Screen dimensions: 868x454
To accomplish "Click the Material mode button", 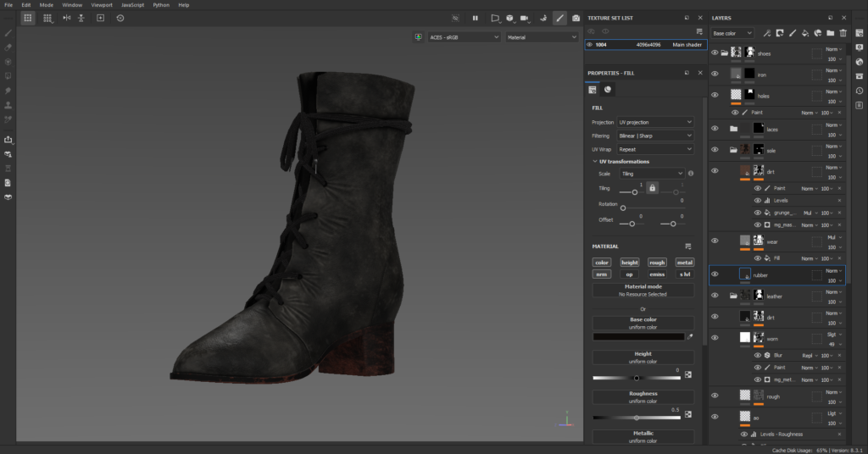I will pyautogui.click(x=643, y=290).
